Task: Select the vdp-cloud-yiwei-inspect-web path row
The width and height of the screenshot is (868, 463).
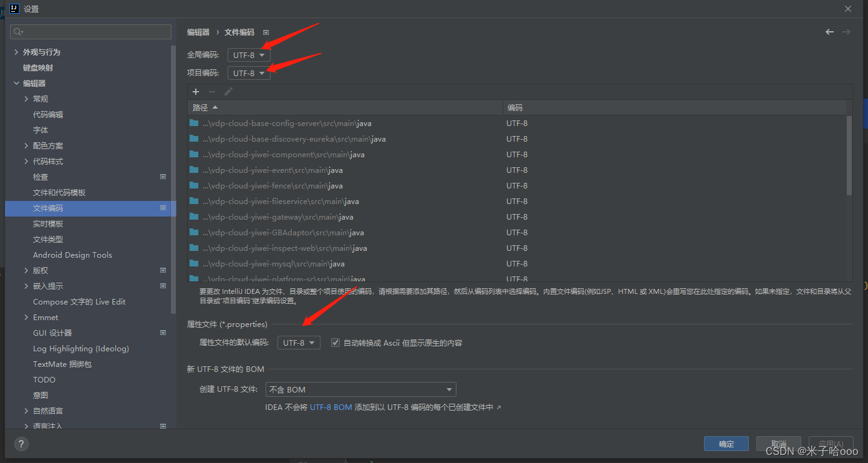Action: (x=516, y=248)
